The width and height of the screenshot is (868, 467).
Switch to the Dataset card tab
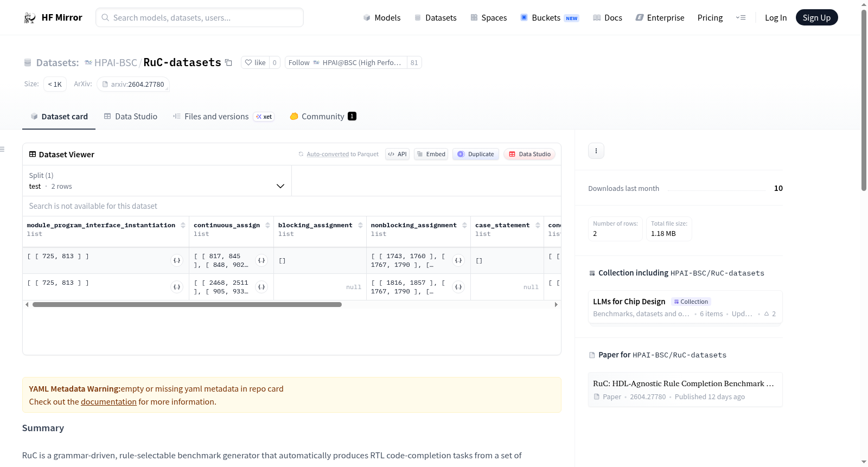click(x=59, y=117)
